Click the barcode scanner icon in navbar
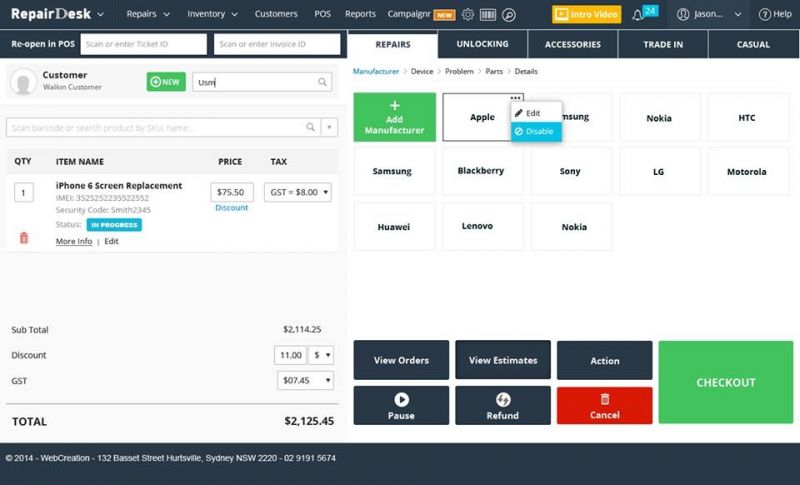The height and width of the screenshot is (485, 800). coord(488,14)
